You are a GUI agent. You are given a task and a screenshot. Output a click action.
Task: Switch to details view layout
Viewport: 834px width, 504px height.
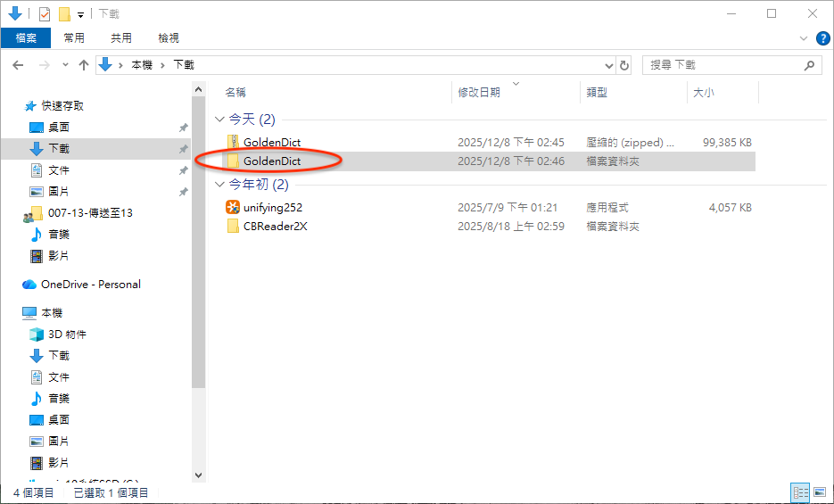800,492
